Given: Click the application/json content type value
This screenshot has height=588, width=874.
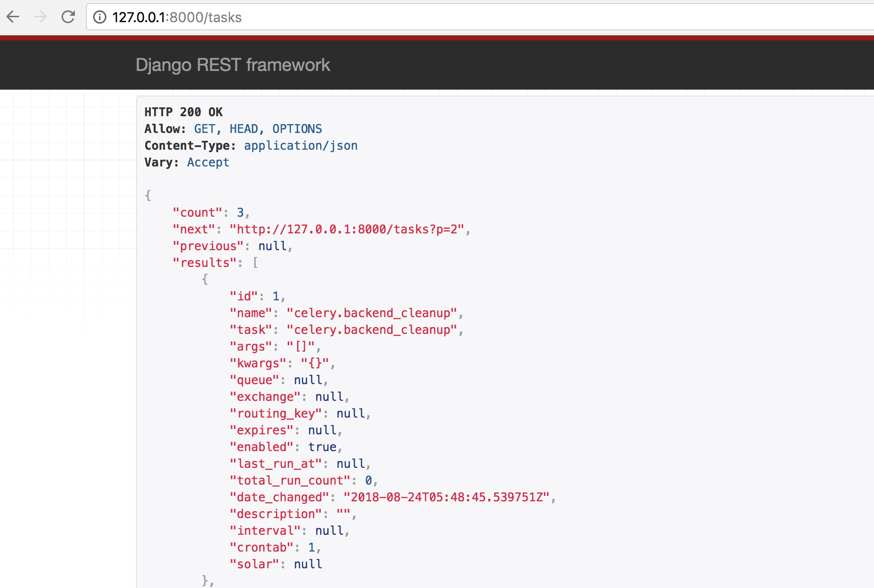Looking at the screenshot, I should pyautogui.click(x=301, y=146).
